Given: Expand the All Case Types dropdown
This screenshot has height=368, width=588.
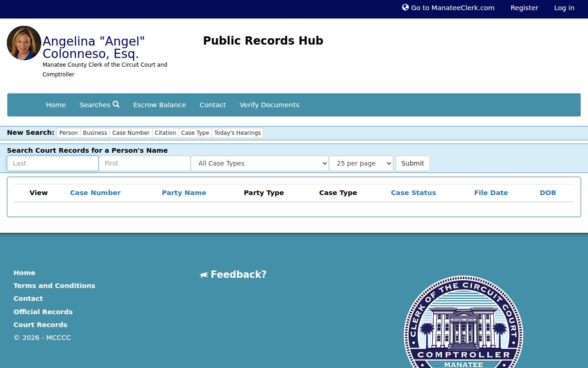Looking at the screenshot, I should [260, 163].
